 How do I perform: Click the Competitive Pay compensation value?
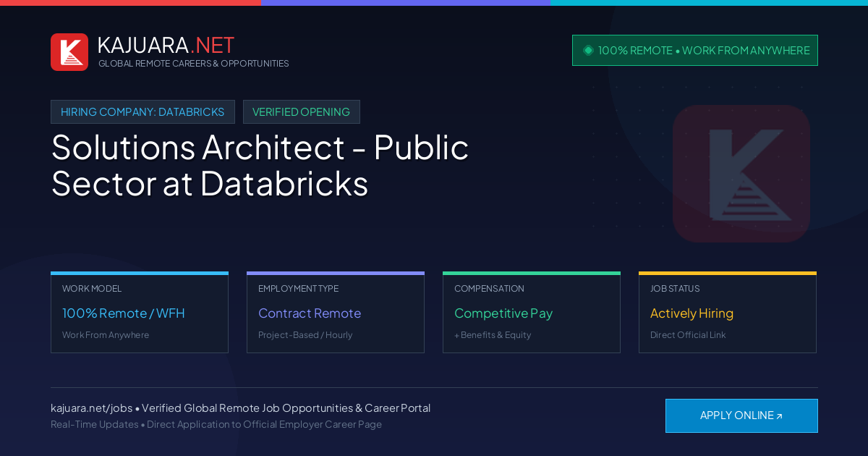point(503,313)
